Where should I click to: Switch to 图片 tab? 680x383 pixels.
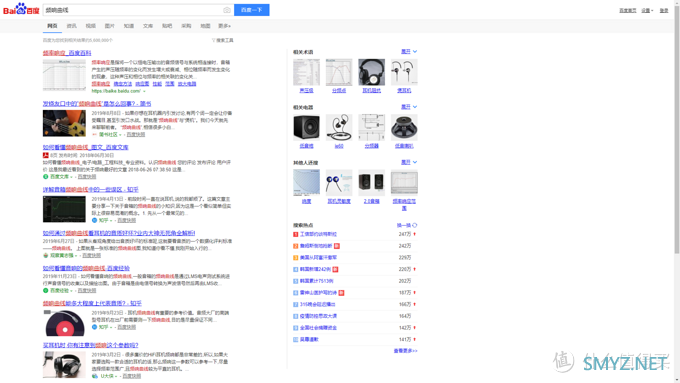point(110,26)
